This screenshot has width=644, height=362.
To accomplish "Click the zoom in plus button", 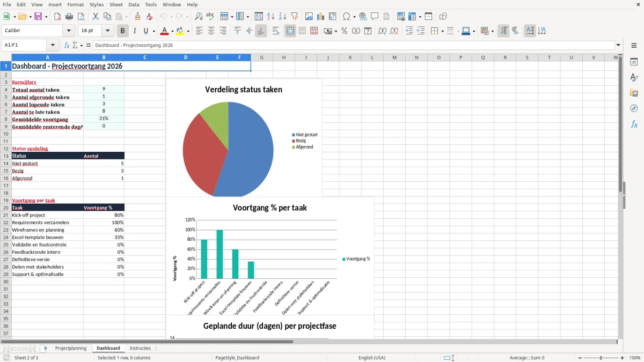I will (x=622, y=358).
